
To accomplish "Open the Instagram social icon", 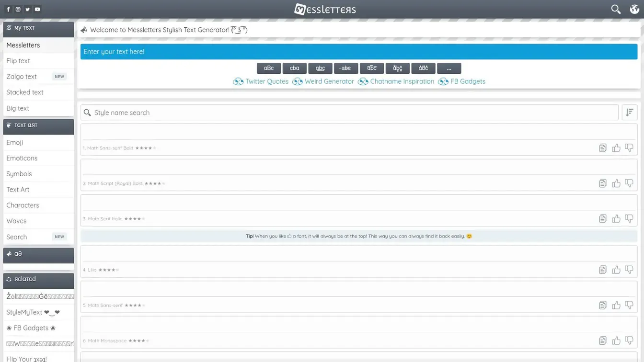I will click(x=18, y=9).
